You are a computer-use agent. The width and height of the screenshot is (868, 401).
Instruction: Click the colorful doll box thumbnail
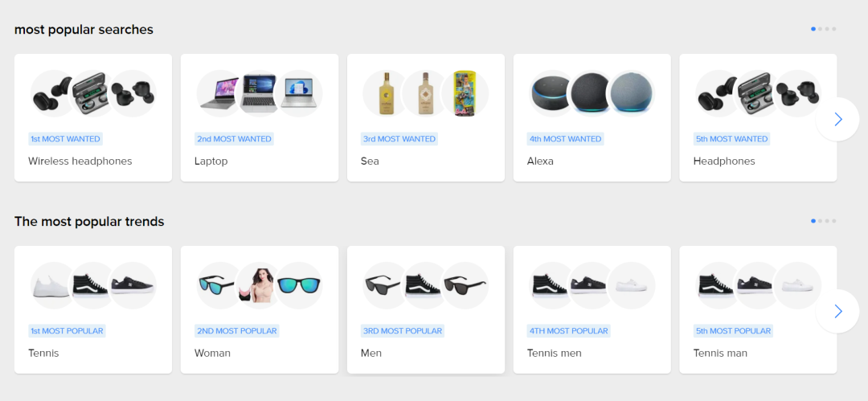click(465, 93)
